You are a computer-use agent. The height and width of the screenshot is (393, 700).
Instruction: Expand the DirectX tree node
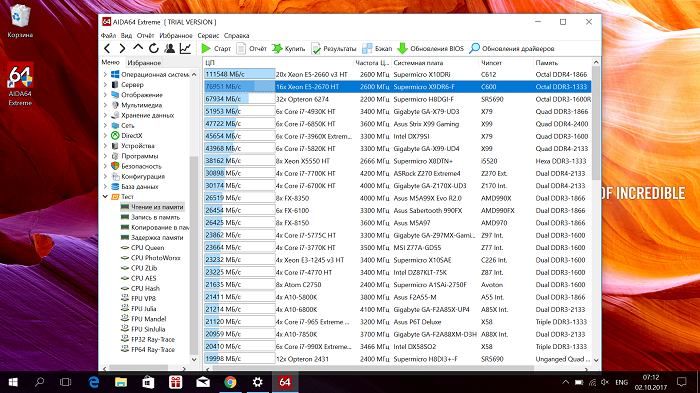coord(105,136)
